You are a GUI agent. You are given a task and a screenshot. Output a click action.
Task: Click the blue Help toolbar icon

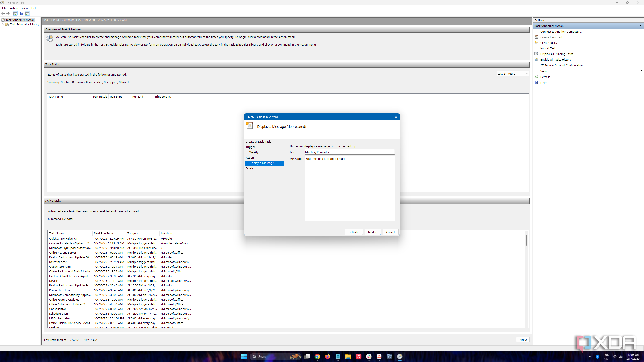22,13
